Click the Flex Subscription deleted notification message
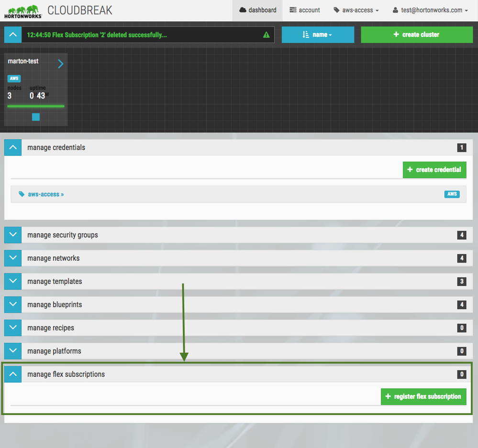The image size is (478, 448). coord(97,35)
